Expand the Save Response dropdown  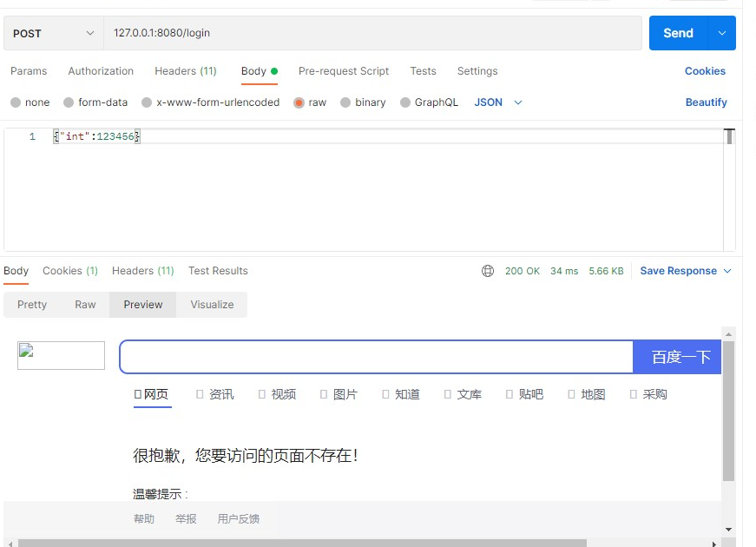pyautogui.click(x=727, y=271)
